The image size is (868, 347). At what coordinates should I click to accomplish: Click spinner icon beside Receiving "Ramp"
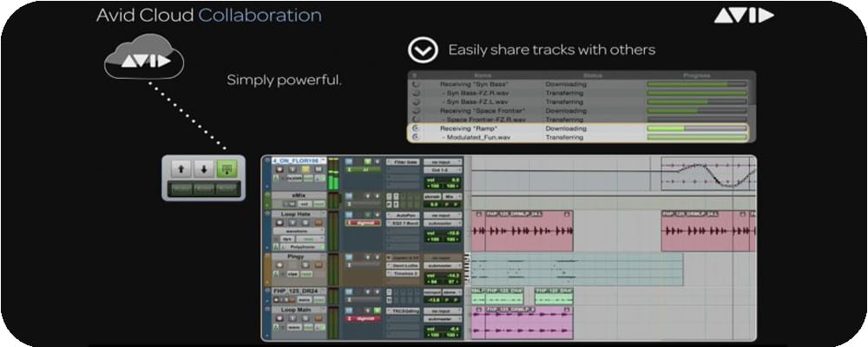click(x=415, y=128)
